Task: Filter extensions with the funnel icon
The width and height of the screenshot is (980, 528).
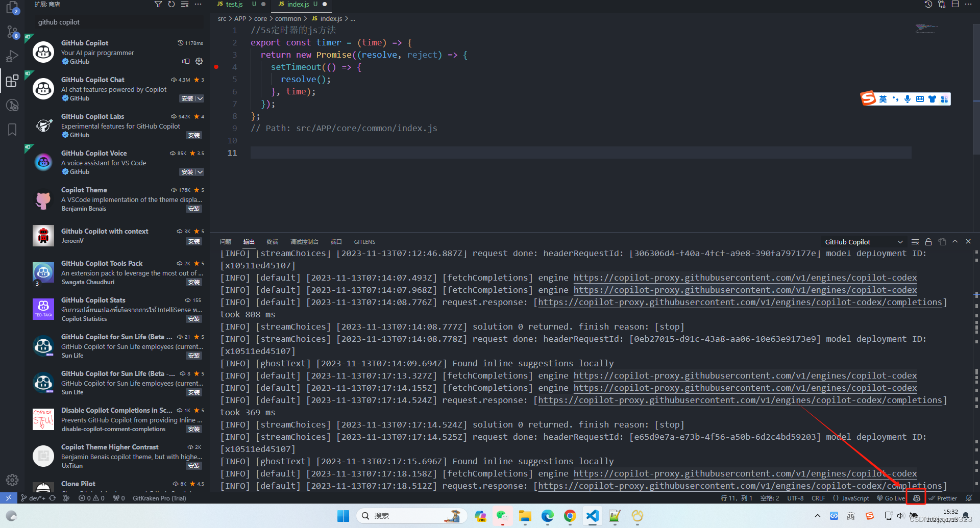Action: (158, 4)
